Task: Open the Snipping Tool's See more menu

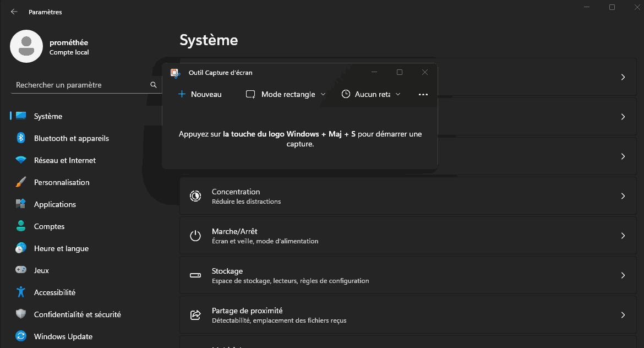Action: [x=423, y=94]
